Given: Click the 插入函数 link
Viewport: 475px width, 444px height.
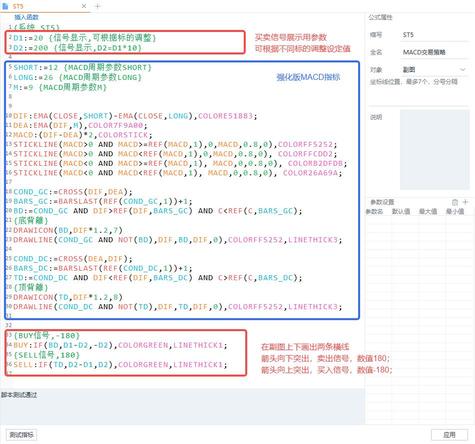Looking at the screenshot, I should (x=26, y=17).
